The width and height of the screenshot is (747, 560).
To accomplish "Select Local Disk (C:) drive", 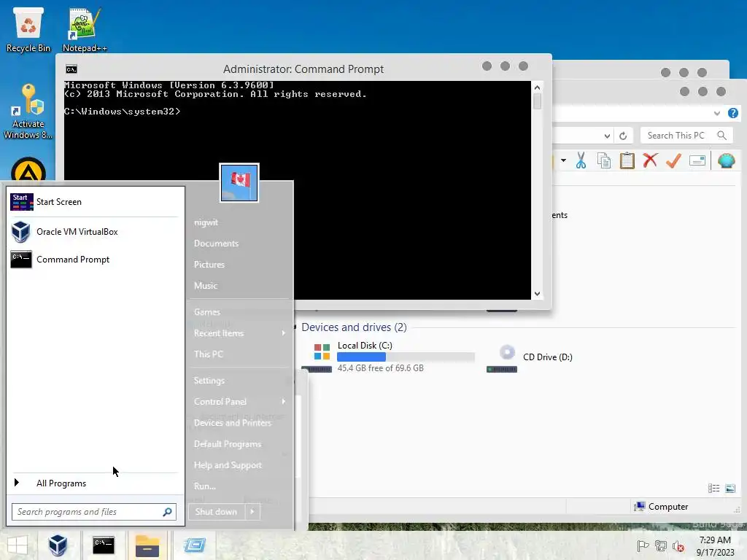I will point(388,357).
